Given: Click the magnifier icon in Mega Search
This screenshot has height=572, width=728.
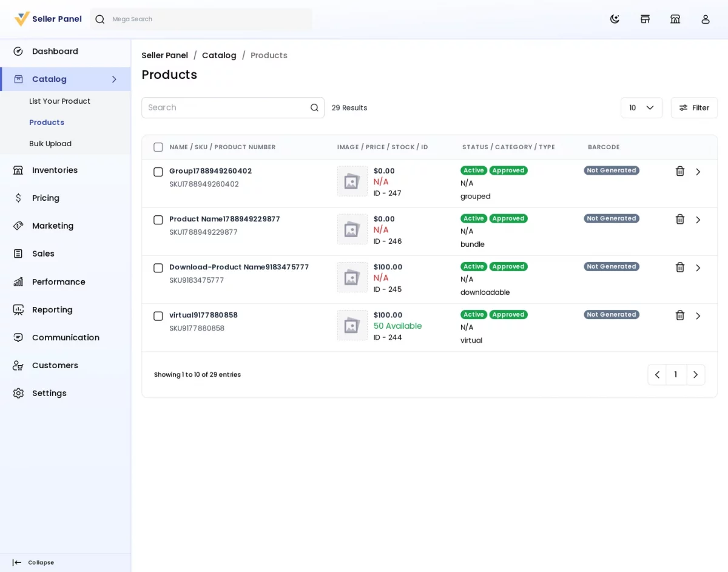Looking at the screenshot, I should point(100,19).
